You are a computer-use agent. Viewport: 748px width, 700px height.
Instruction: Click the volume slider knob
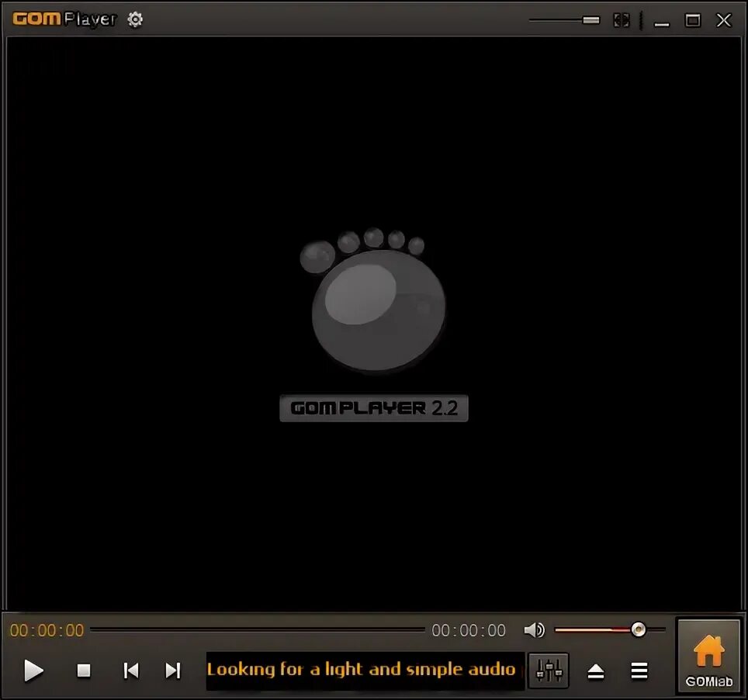pos(639,629)
